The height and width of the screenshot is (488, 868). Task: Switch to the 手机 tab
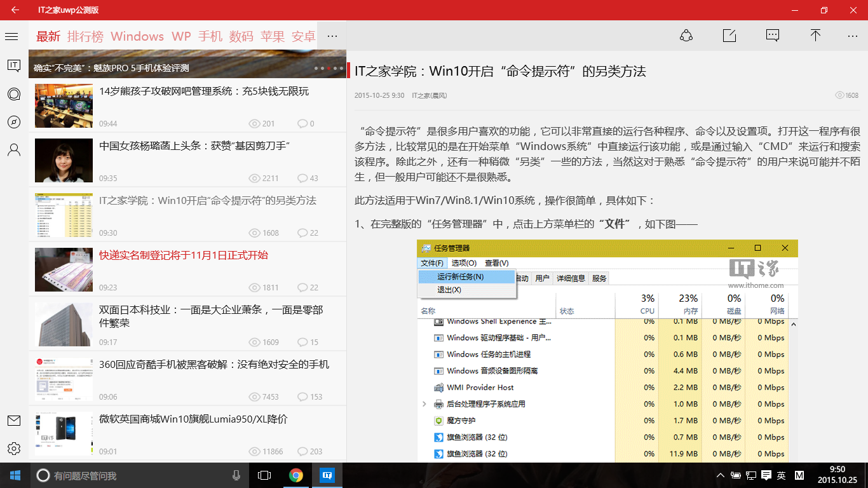point(210,36)
